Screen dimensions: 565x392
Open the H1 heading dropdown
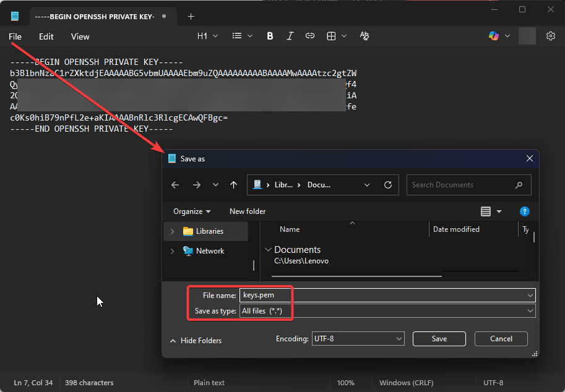[x=207, y=36]
